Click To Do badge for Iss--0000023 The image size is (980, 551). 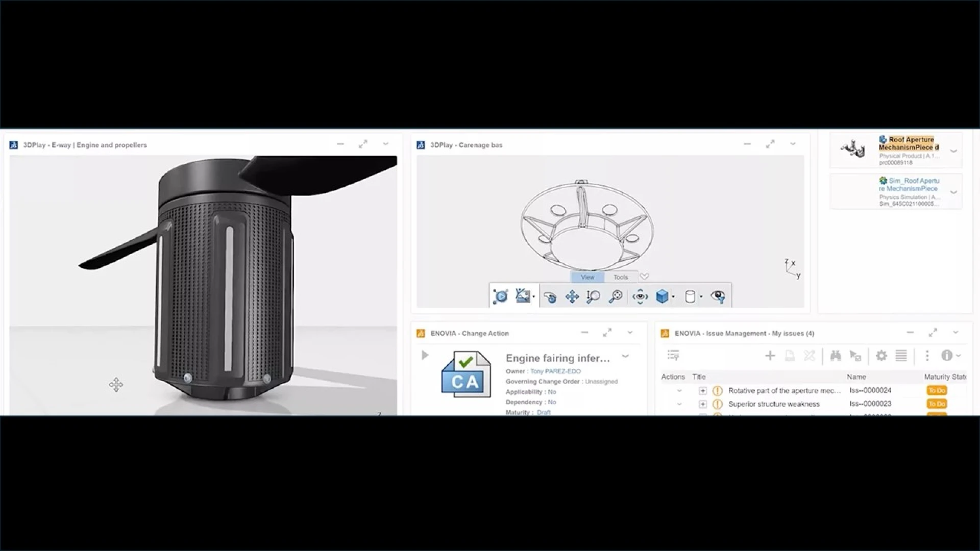coord(937,404)
